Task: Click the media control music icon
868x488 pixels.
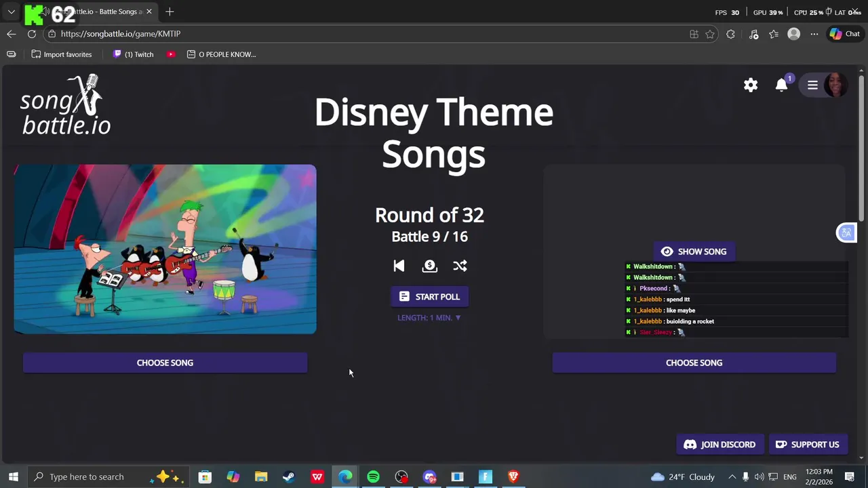Action: 753,34
